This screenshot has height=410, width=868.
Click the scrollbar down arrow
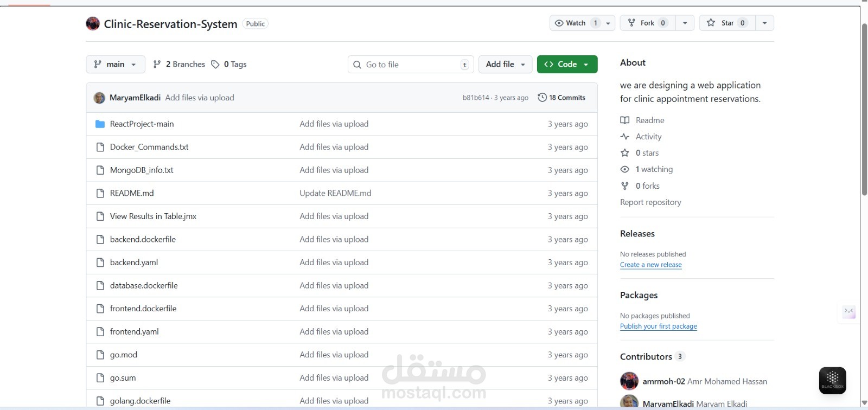(x=864, y=403)
